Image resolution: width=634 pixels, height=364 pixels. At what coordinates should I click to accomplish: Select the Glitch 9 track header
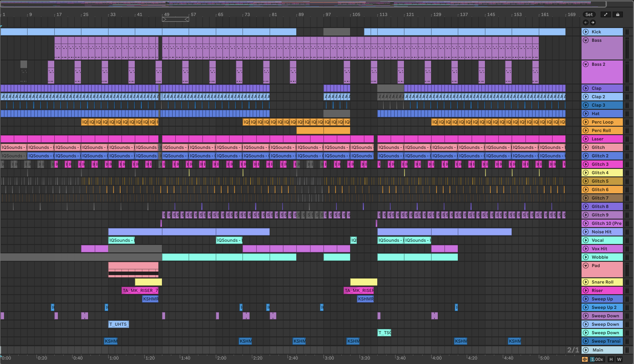coord(602,215)
